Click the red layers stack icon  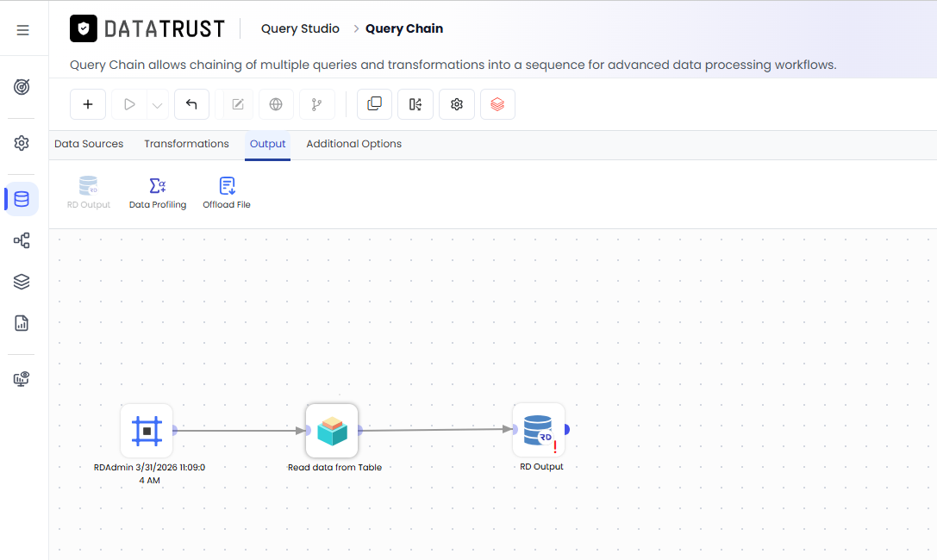pos(497,104)
